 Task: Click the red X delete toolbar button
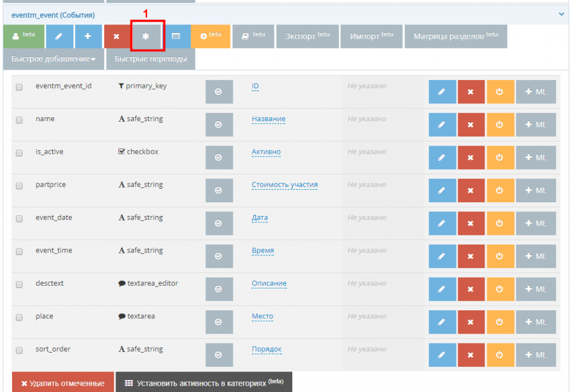pos(116,36)
